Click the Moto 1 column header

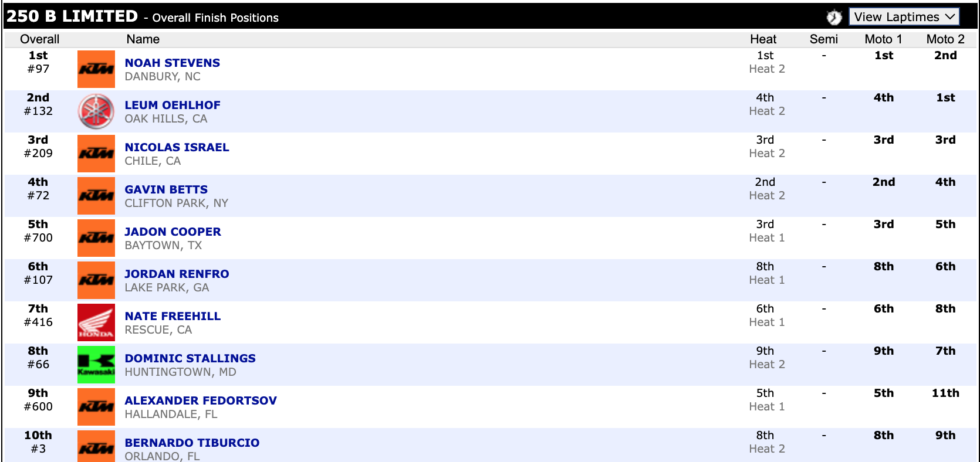point(883,39)
